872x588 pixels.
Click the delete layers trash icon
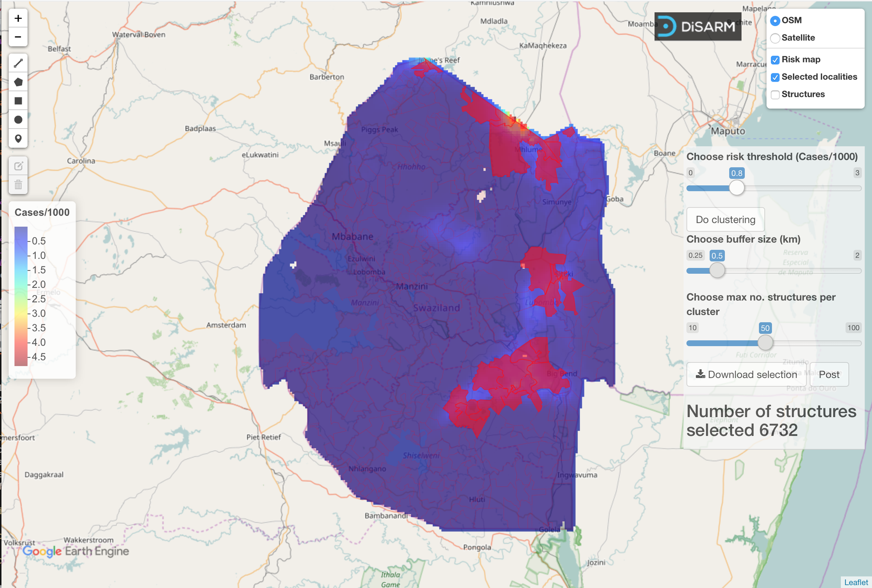pyautogui.click(x=18, y=185)
